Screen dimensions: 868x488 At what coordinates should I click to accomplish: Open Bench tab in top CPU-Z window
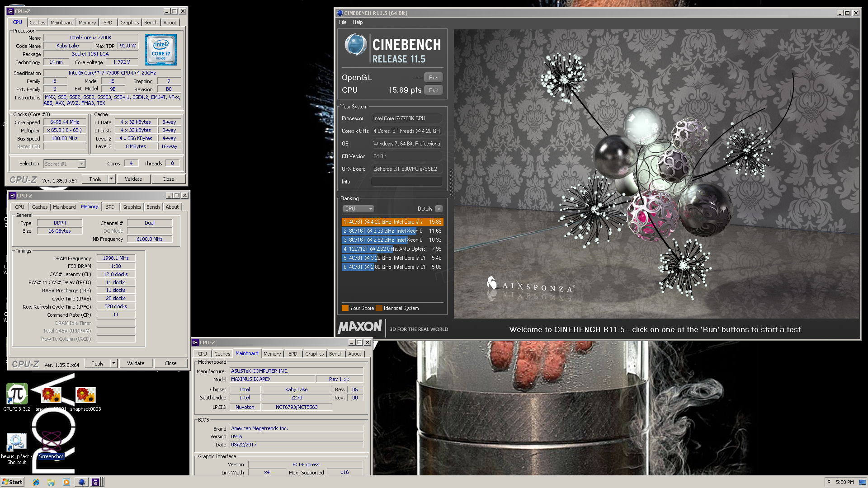(x=151, y=23)
